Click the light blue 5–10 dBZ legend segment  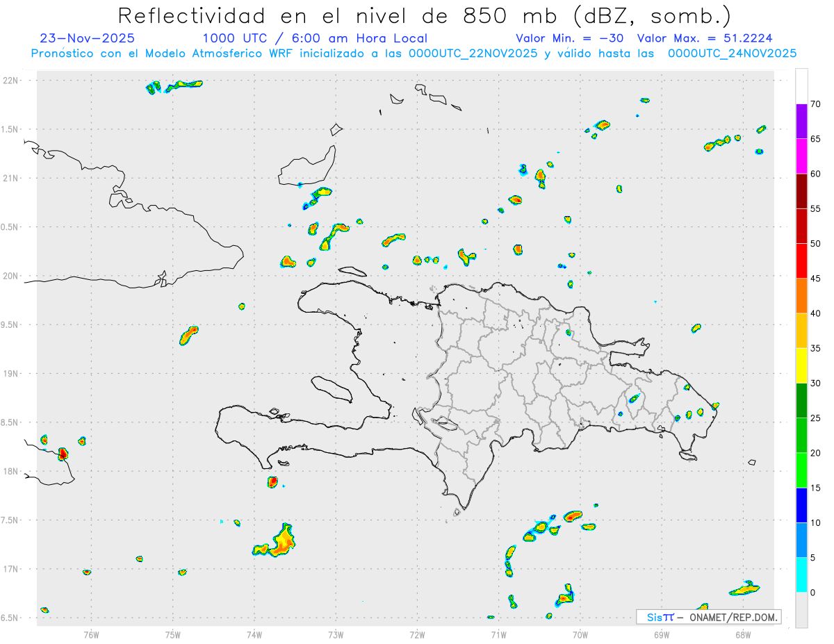click(x=801, y=540)
